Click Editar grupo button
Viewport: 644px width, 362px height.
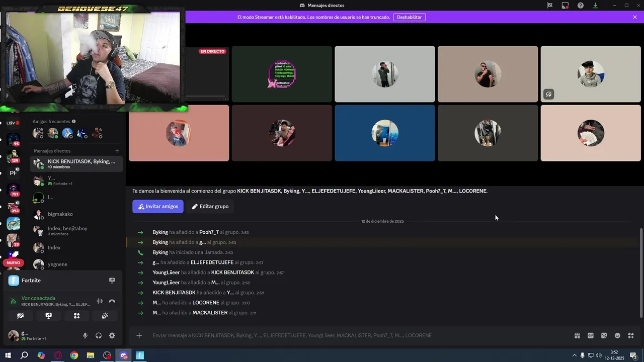(210, 206)
